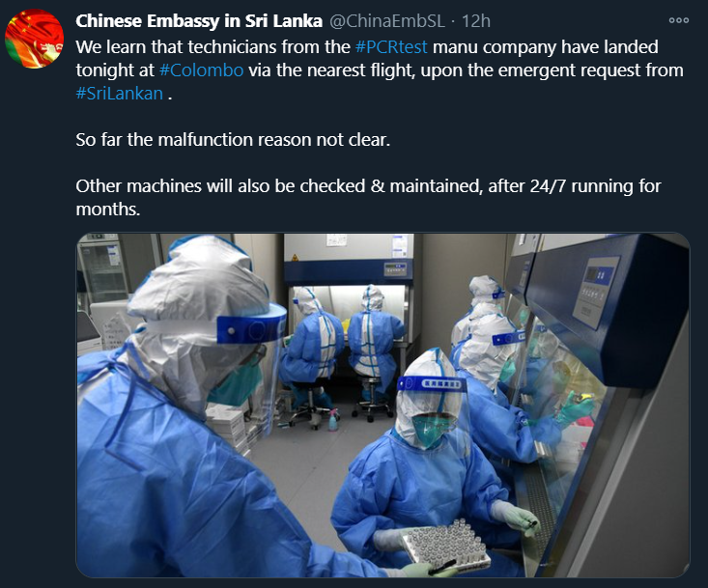This screenshot has width=708, height=588.
Task: Click the vial tray in the tweet photo
Action: [444, 545]
